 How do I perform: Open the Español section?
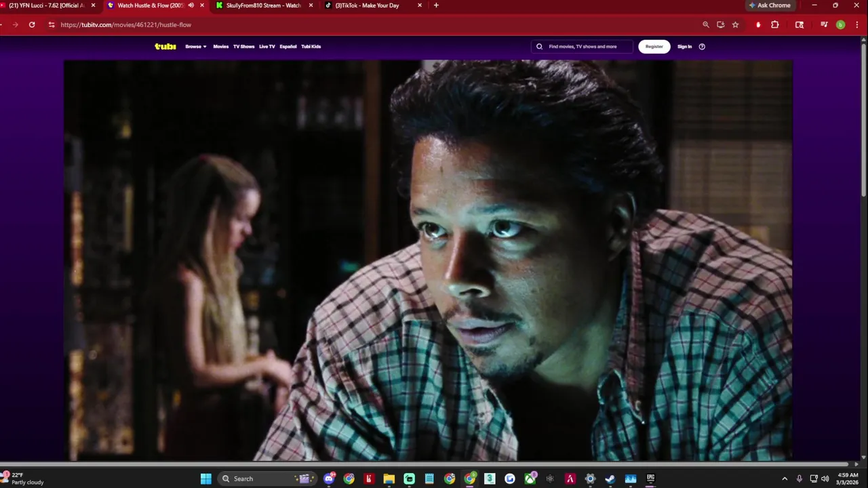click(288, 47)
